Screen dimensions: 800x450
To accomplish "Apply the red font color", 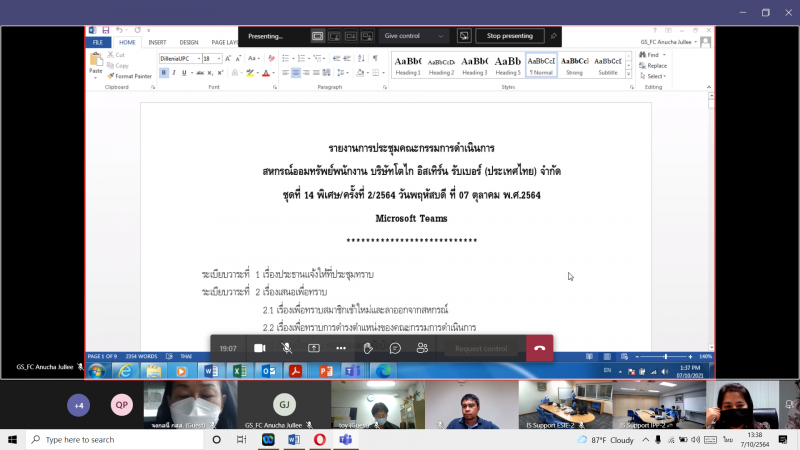I will click(266, 73).
